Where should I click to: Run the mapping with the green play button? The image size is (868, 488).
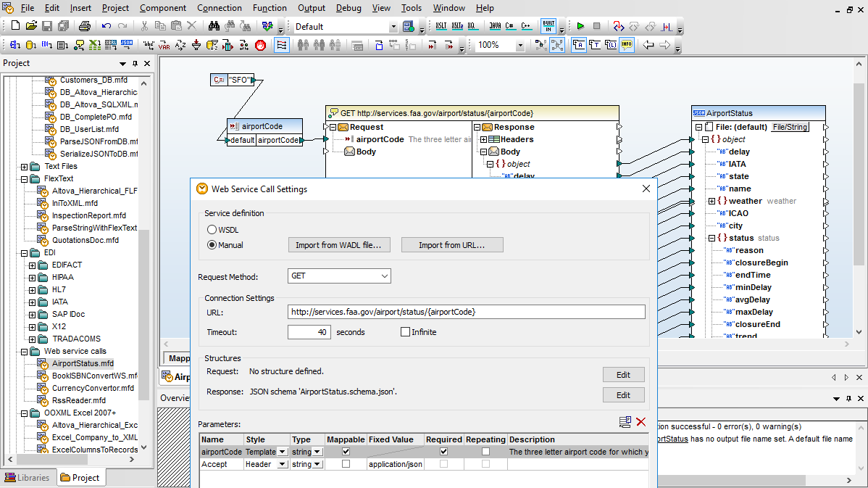click(x=580, y=26)
